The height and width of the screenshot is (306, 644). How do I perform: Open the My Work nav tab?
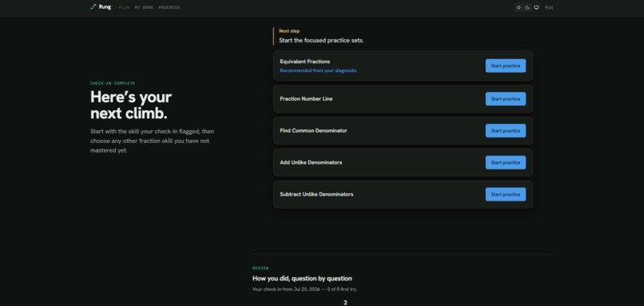144,7
